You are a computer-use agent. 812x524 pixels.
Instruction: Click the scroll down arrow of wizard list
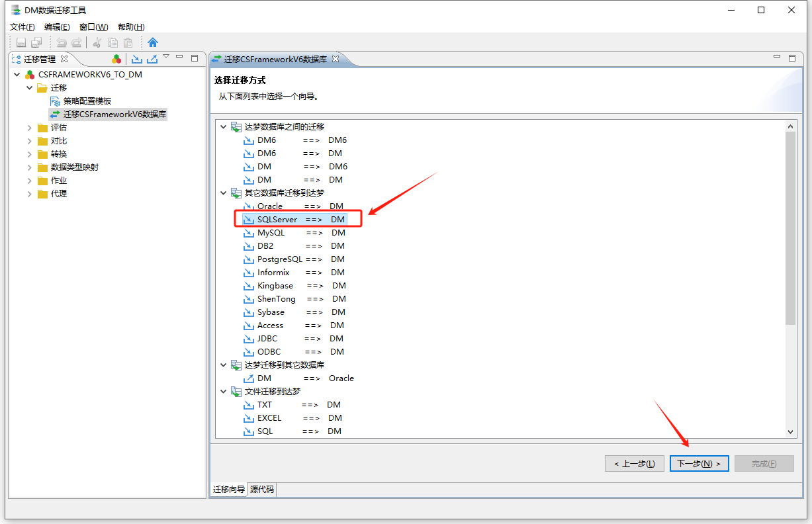[791, 431]
